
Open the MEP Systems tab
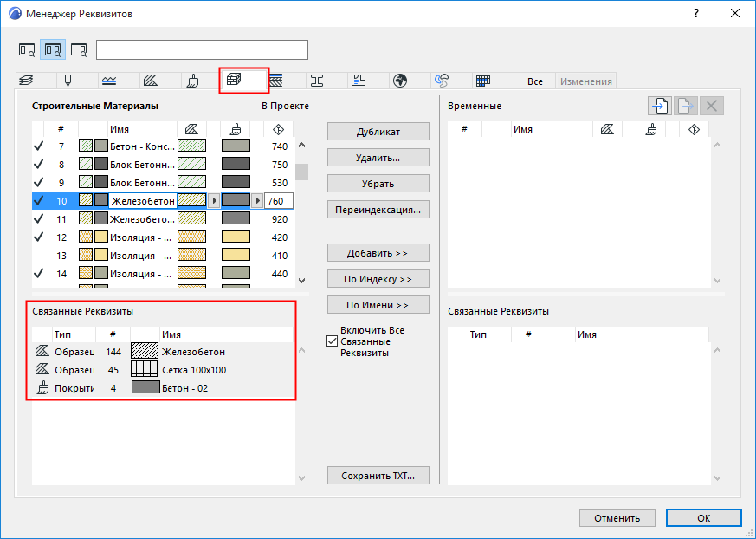(442, 81)
